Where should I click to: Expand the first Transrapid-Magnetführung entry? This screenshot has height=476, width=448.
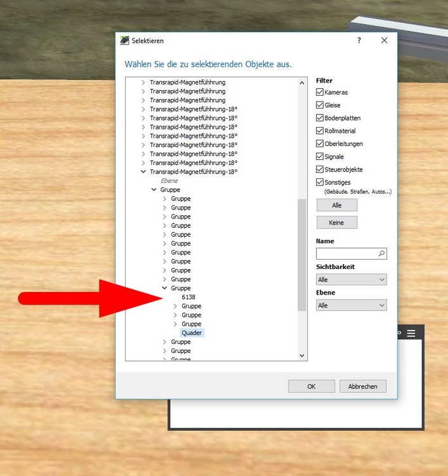click(x=143, y=83)
